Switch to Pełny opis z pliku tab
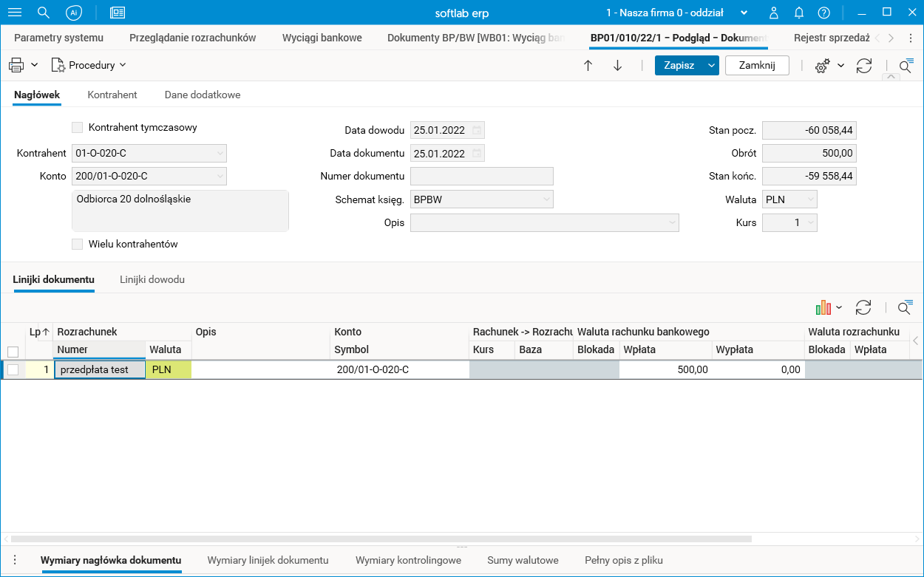 (x=624, y=560)
